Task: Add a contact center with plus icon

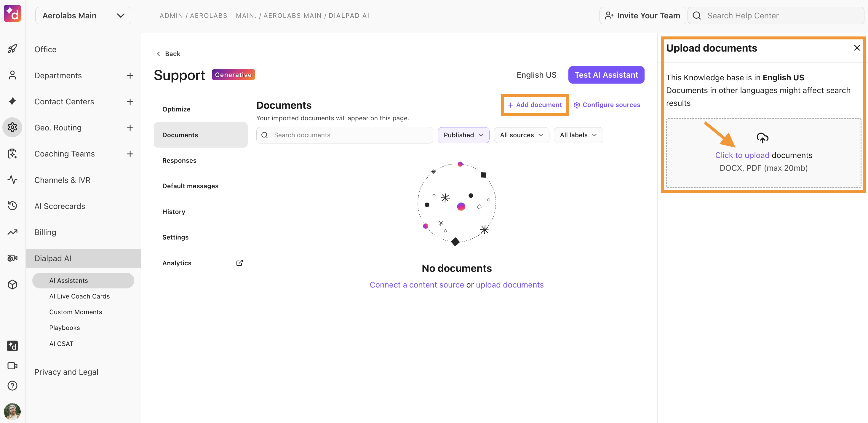Action: click(130, 101)
